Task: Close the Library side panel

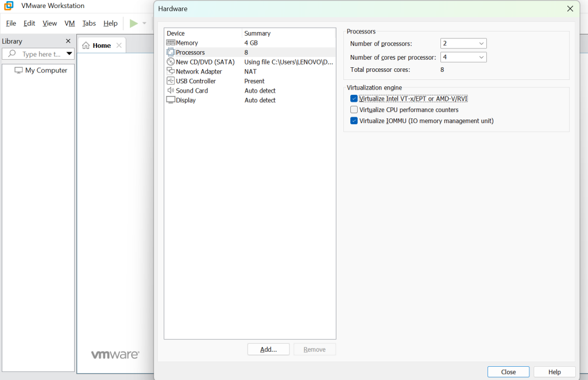Action: pos(68,41)
